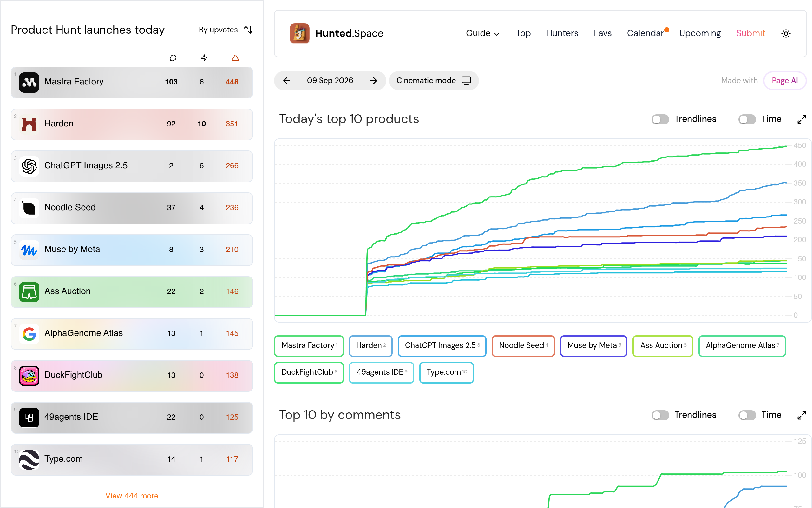
Task: Click the 09 Sep 2026 date label
Action: click(330, 81)
